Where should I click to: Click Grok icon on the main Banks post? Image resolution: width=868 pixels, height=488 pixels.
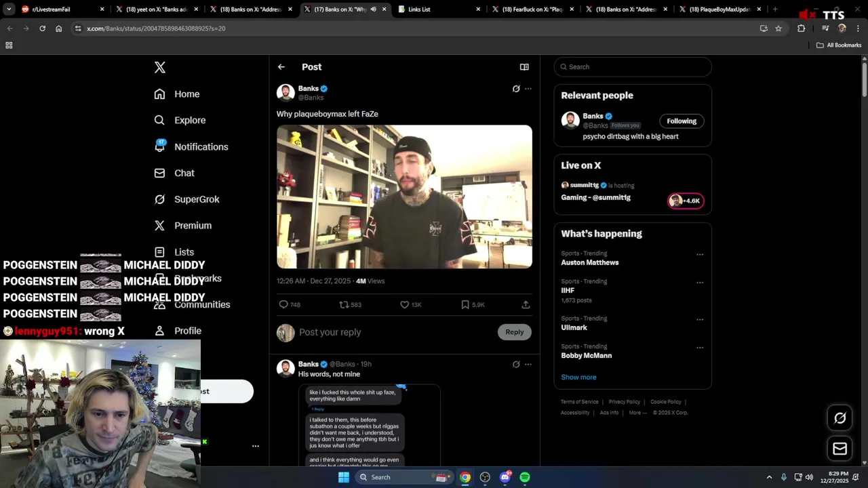(x=516, y=89)
